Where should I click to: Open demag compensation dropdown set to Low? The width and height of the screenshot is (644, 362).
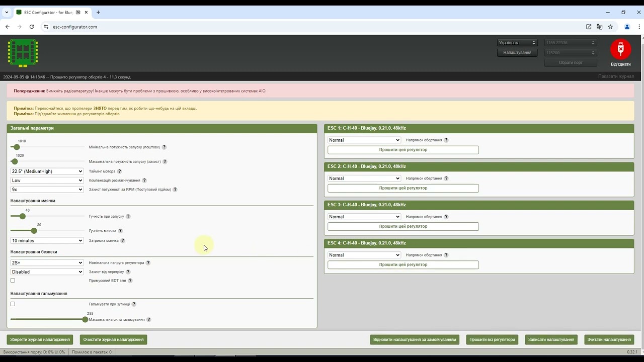click(47, 180)
